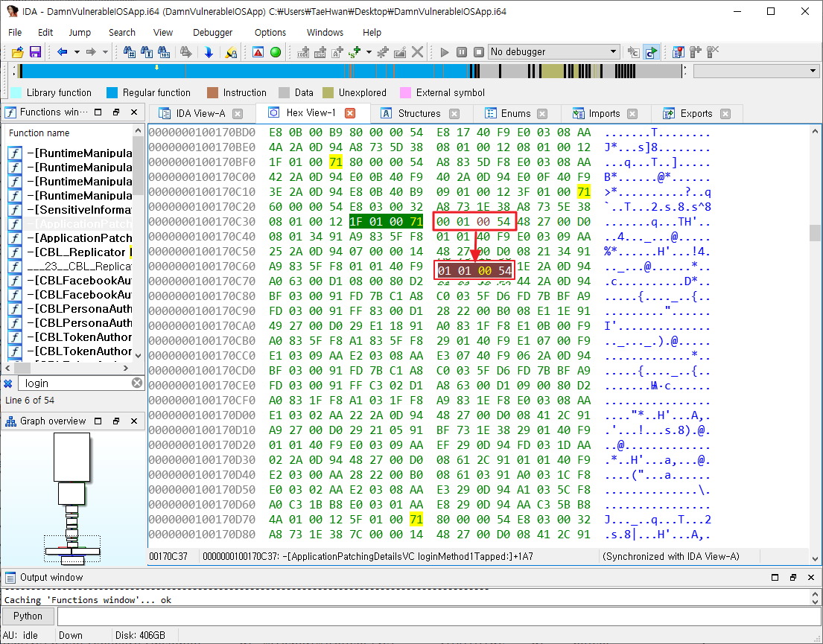Open a file with the folder icon
The height and width of the screenshot is (644, 823).
[18, 52]
